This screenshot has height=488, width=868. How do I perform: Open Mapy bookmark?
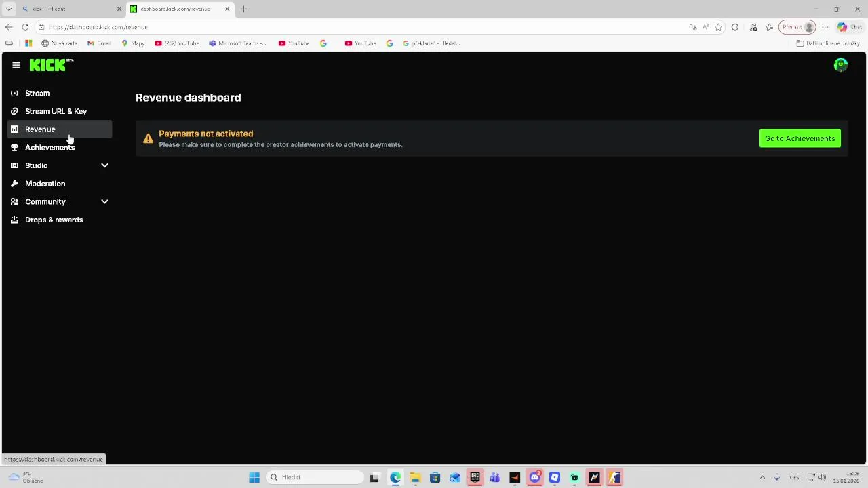pyautogui.click(x=133, y=43)
